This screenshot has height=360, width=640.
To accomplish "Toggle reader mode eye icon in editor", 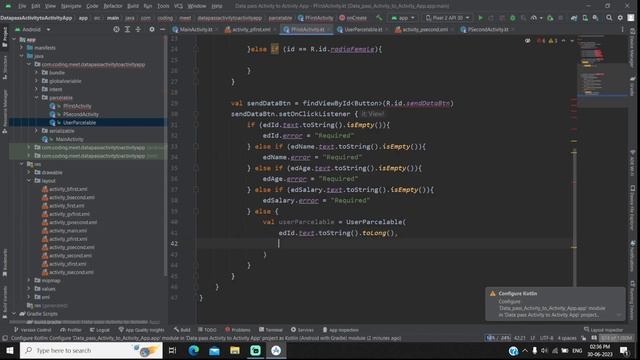I will pyautogui.click(x=528, y=41).
